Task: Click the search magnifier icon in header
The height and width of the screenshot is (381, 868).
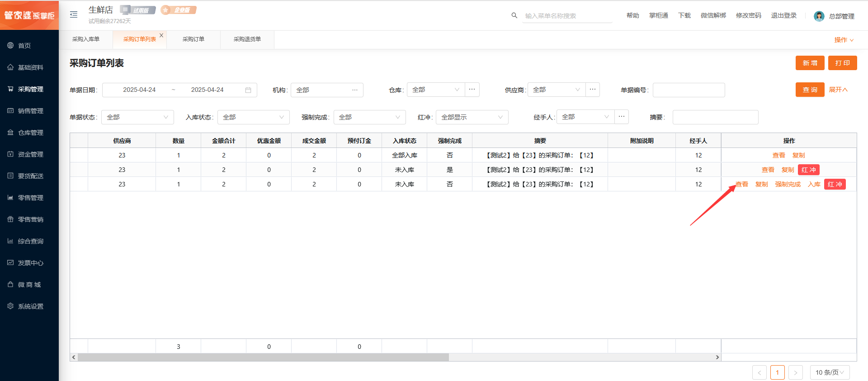Action: point(514,15)
